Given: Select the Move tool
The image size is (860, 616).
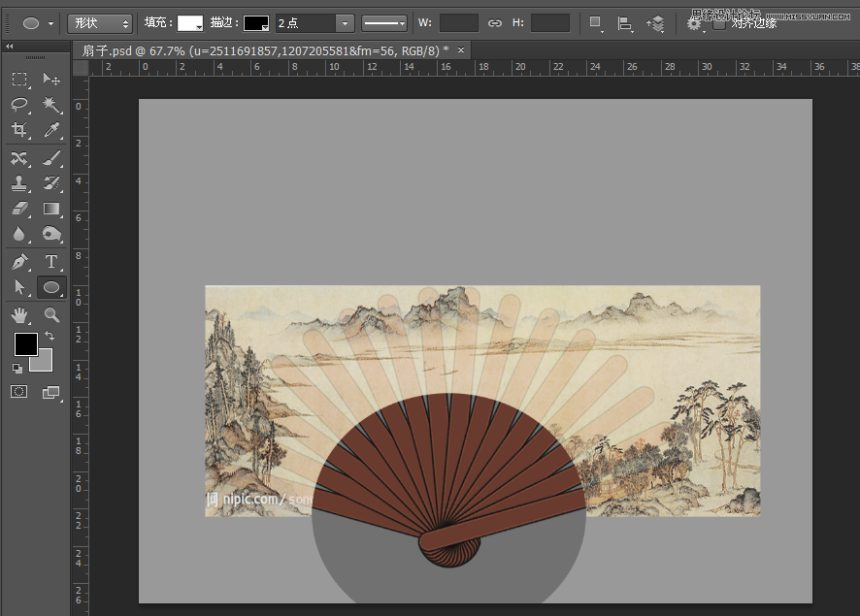Looking at the screenshot, I should 51,80.
